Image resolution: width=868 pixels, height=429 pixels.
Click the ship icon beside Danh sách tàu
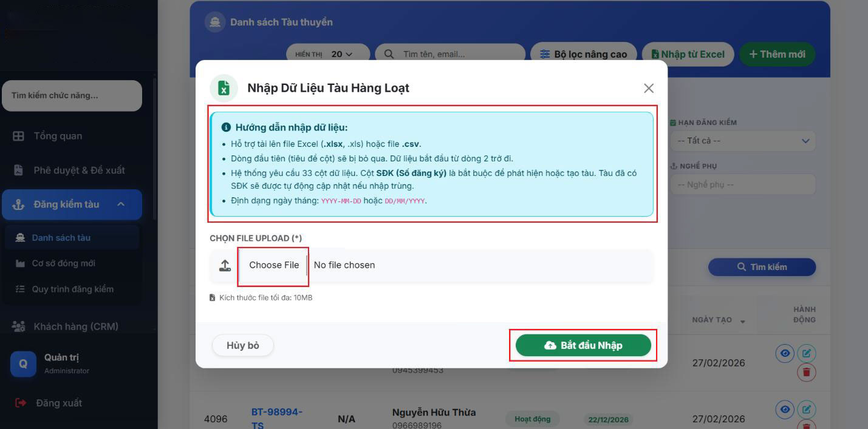[x=20, y=238]
